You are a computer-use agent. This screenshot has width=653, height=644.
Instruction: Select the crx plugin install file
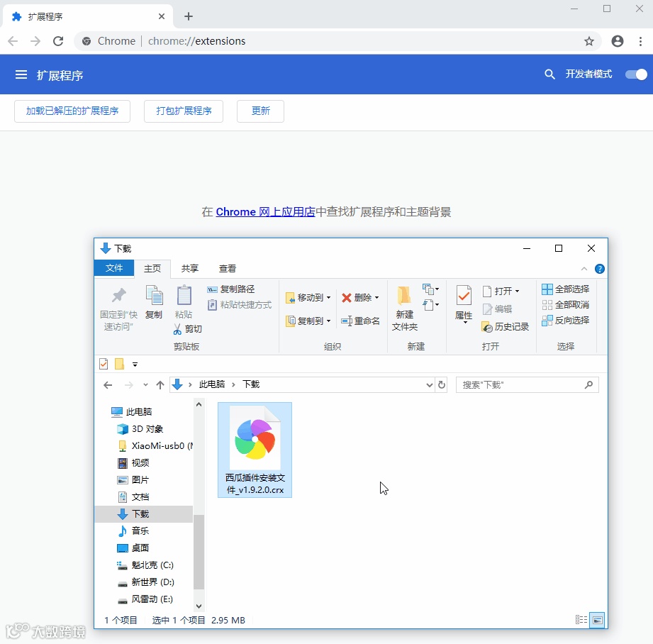(255, 450)
